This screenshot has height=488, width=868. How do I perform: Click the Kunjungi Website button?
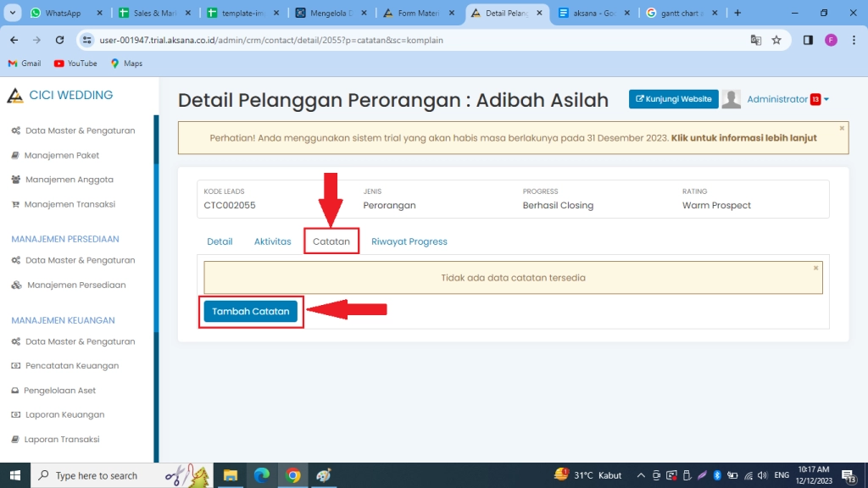tap(673, 98)
